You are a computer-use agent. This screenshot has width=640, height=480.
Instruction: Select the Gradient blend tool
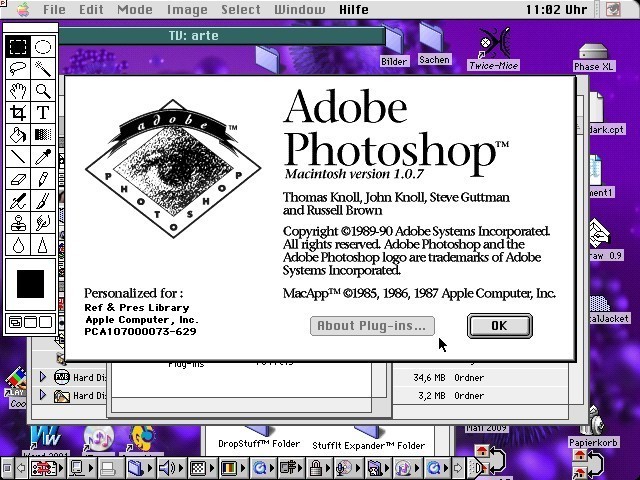[x=43, y=134]
